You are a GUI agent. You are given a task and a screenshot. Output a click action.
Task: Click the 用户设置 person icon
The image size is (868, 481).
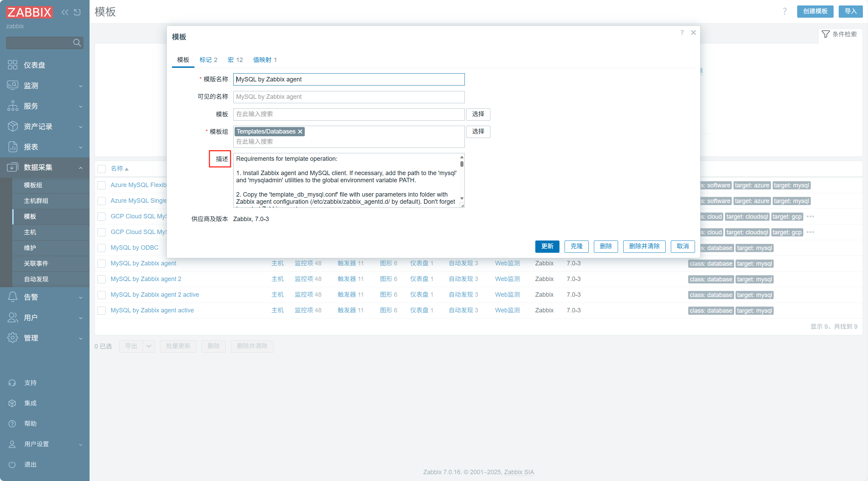click(12, 444)
